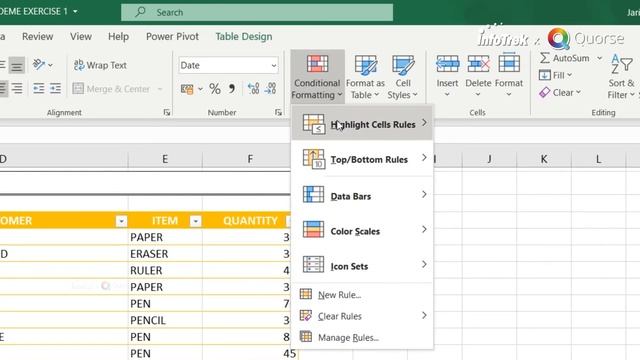Switch to the Review tab
The height and width of the screenshot is (360, 640).
click(38, 36)
